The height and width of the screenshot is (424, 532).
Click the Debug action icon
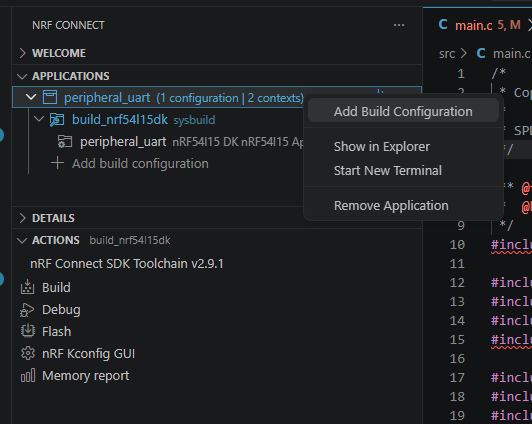click(x=27, y=310)
